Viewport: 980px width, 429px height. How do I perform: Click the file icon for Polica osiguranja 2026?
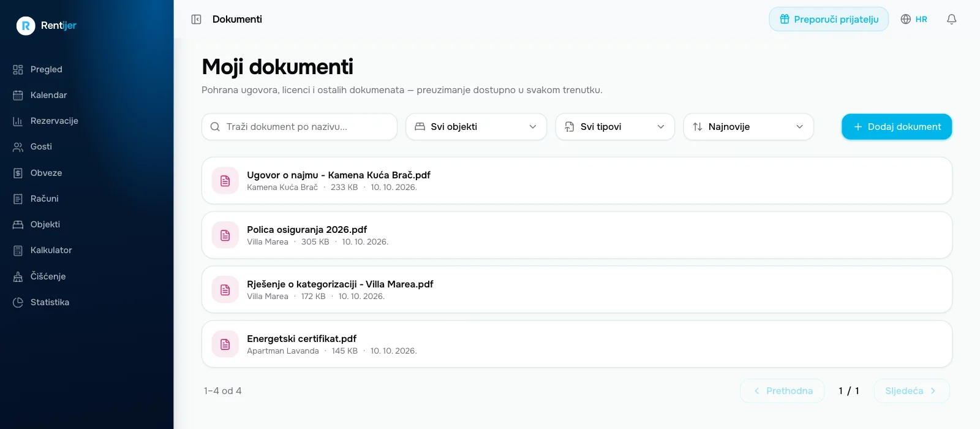[225, 235]
